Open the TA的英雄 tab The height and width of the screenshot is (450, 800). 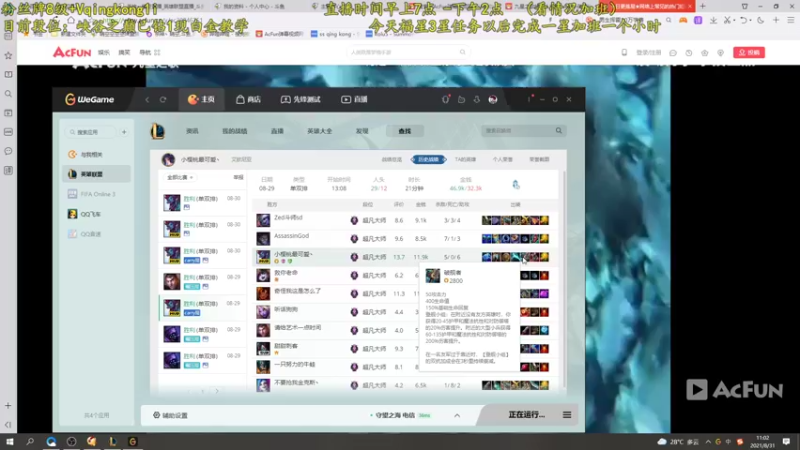coord(465,160)
